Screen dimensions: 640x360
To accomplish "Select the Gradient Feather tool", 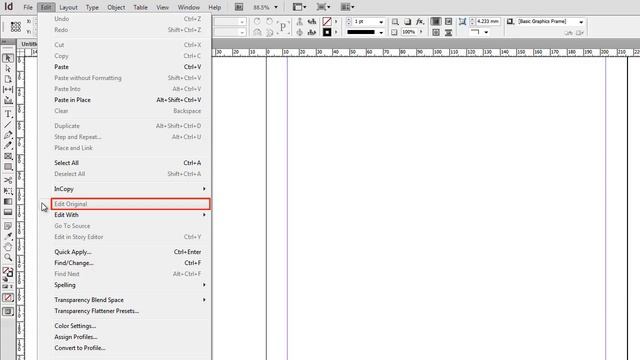I will 8,212.
